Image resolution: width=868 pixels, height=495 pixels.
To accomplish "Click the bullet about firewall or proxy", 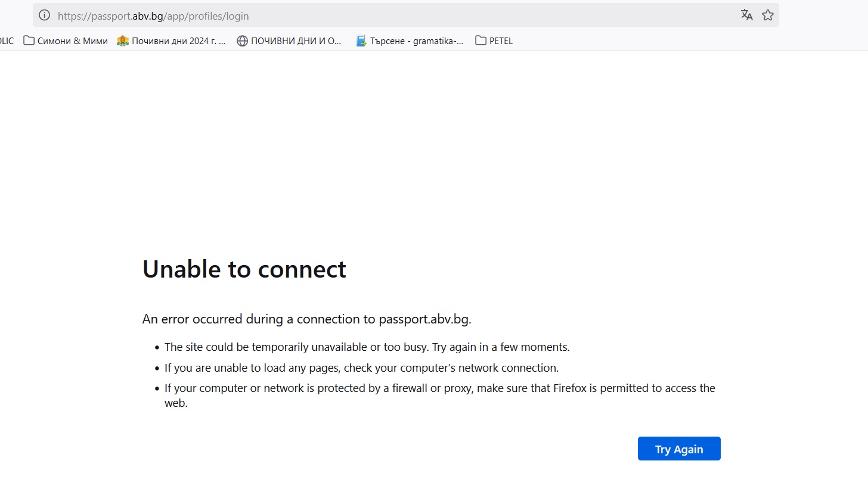I will coord(439,388).
